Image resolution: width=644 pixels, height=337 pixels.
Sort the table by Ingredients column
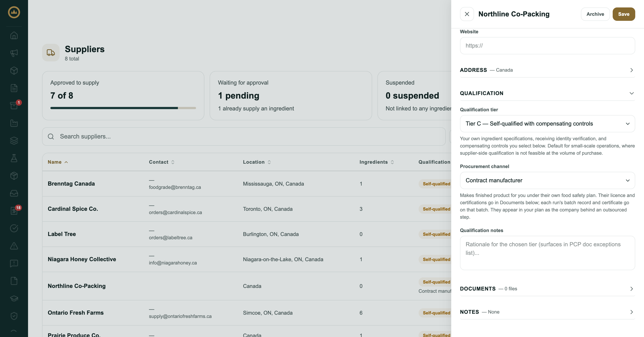(x=377, y=162)
